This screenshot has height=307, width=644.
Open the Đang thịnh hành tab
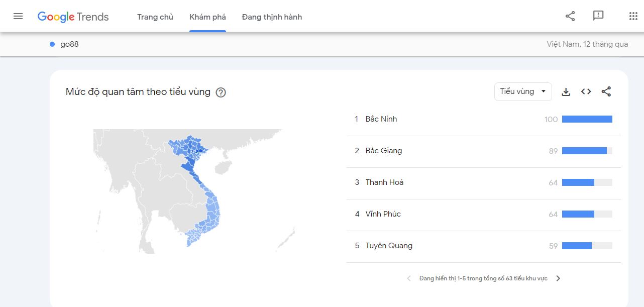point(272,17)
